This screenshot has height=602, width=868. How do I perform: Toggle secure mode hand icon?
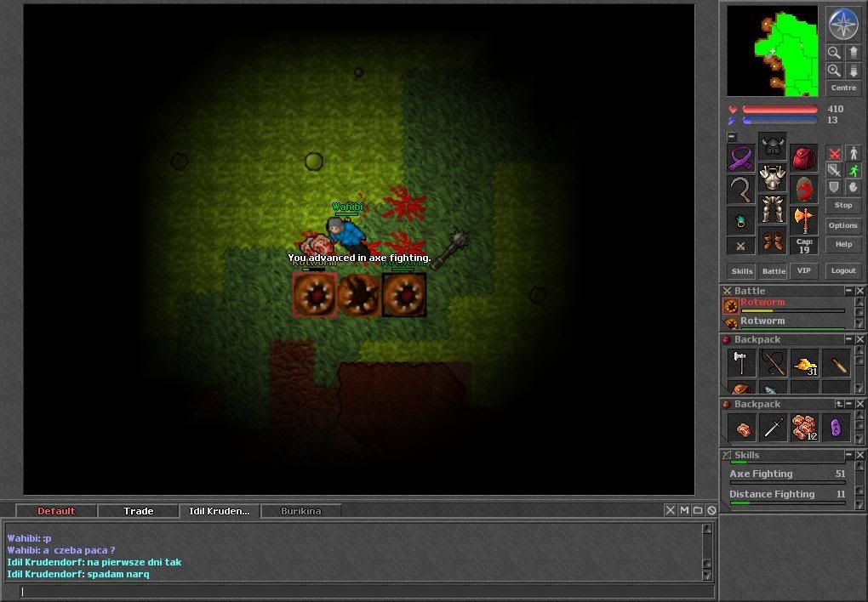pyautogui.click(x=854, y=188)
